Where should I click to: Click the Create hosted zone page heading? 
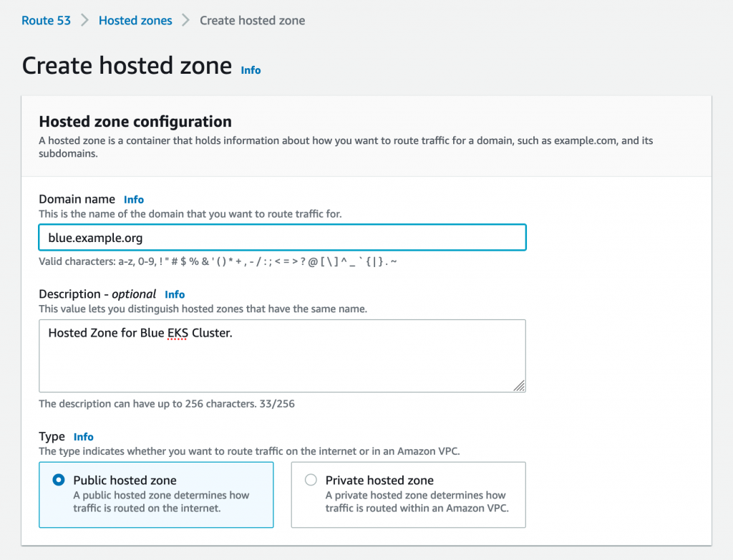tap(127, 65)
